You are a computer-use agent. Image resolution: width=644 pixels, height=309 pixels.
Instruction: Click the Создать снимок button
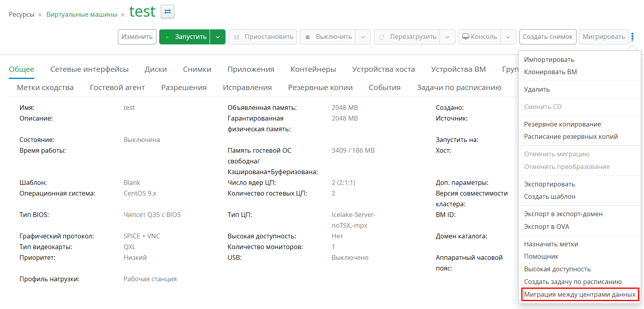pos(548,37)
